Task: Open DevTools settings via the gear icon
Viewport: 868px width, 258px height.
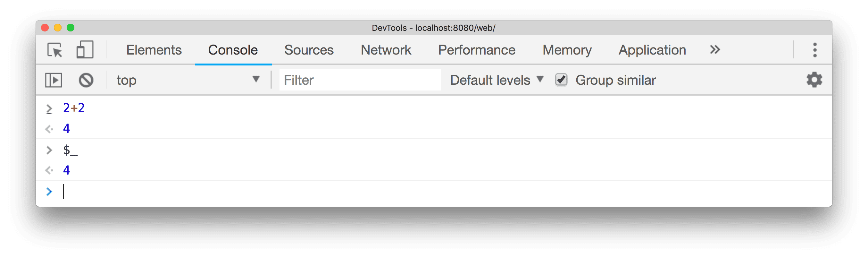Action: click(x=814, y=80)
